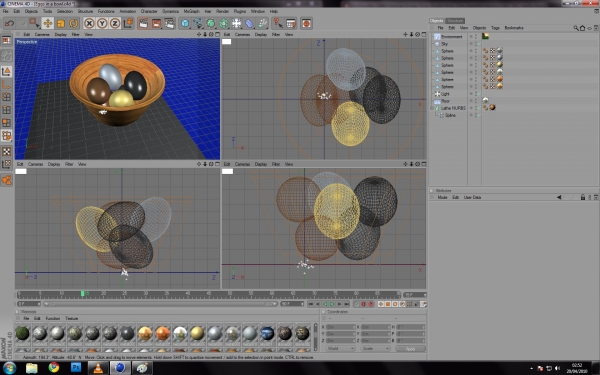Select the bottom orange icon in the left palette
The height and width of the screenshot is (375, 600).
tap(6, 179)
